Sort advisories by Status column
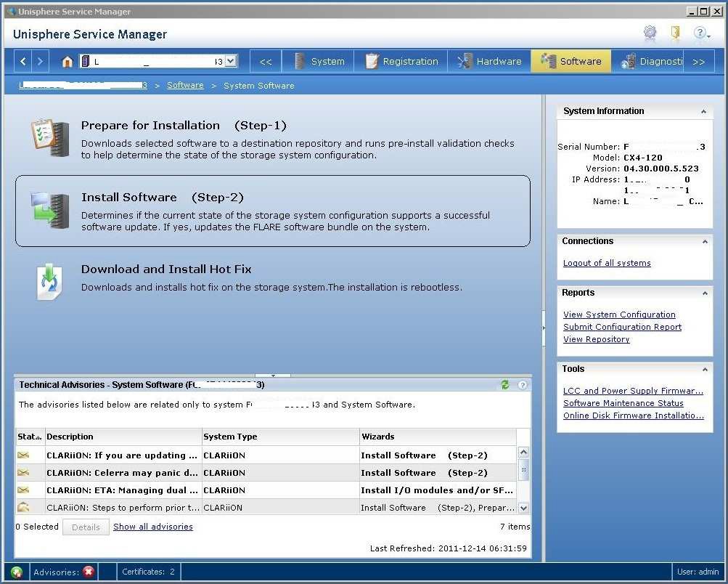Image resolution: width=728 pixels, height=584 pixels. 30,437
